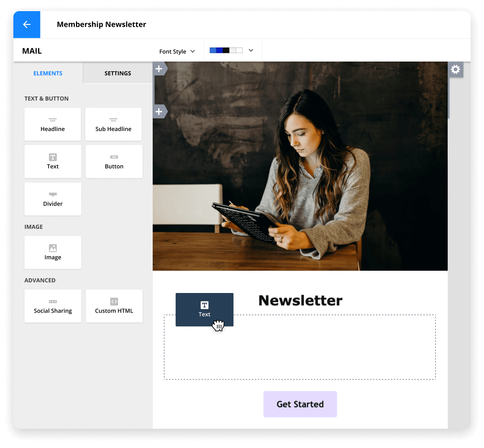The width and height of the screenshot is (484, 448).
Task: Click the Get Started button
Action: coord(300,404)
